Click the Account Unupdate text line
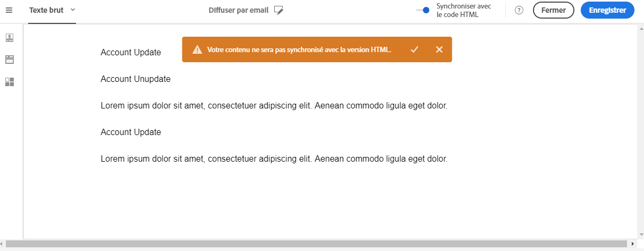Viewport: 644px width, 251px height. pyautogui.click(x=135, y=79)
